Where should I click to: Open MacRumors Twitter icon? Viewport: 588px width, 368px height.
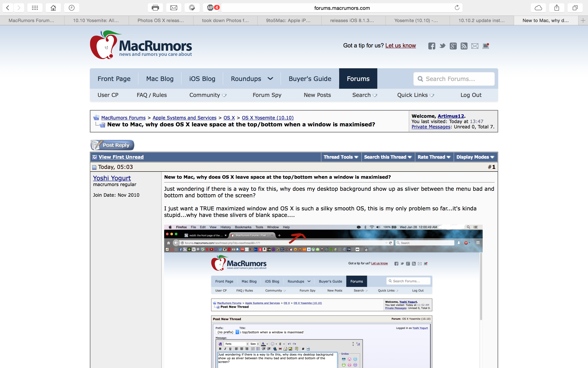coord(442,46)
